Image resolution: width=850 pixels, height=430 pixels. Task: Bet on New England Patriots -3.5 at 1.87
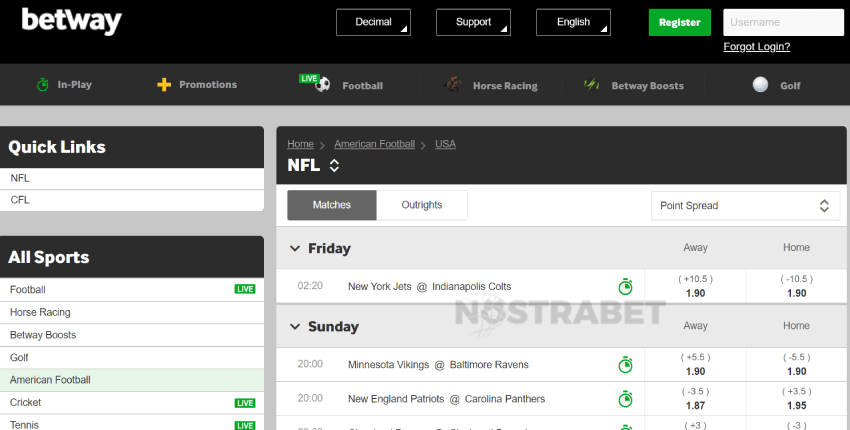(x=696, y=399)
